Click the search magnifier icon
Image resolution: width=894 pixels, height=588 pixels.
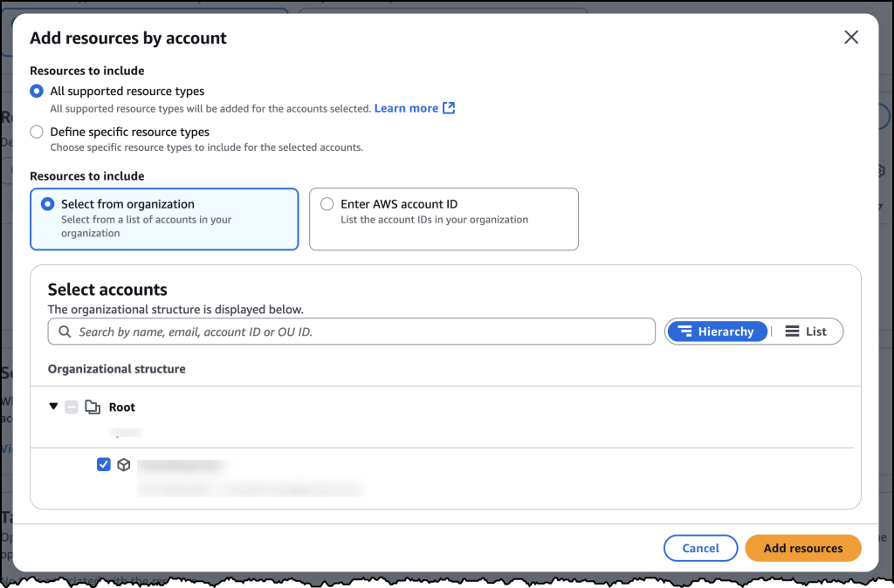point(65,332)
